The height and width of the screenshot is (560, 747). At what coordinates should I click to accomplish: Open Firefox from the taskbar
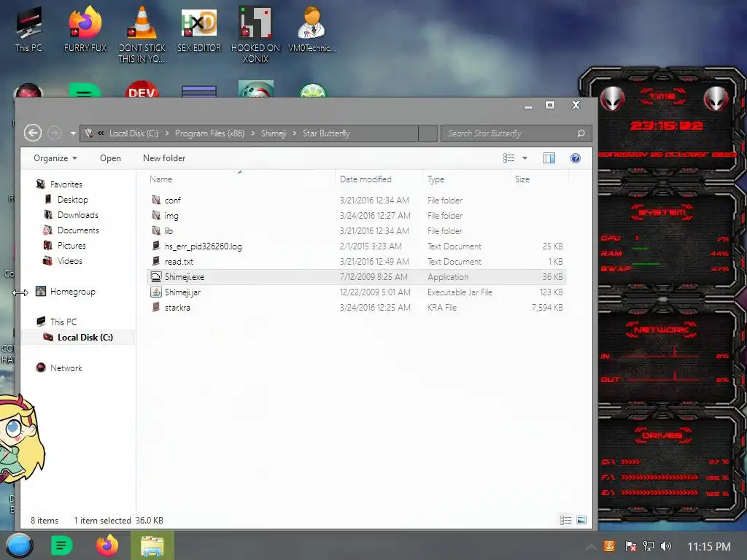click(107, 545)
